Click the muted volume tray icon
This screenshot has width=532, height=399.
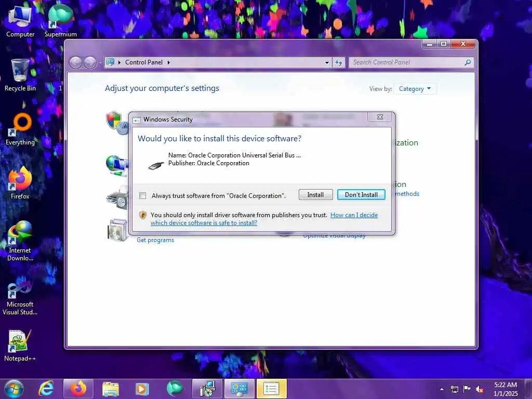[480, 390]
